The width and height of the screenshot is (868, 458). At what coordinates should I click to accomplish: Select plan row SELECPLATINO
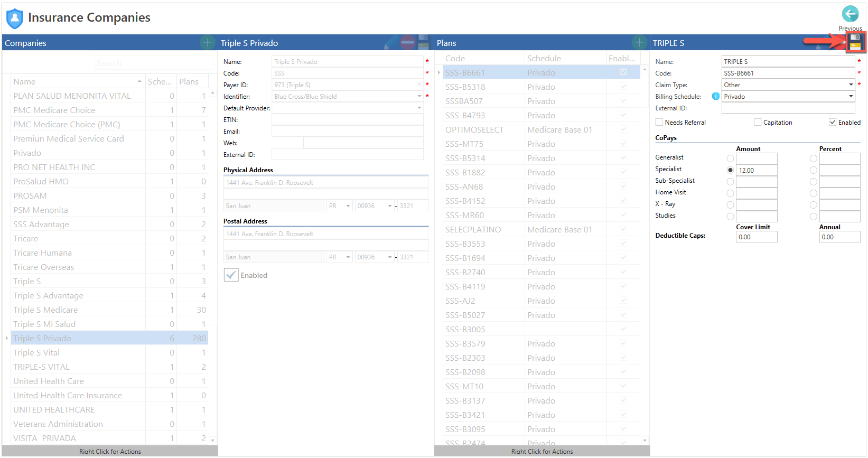pyautogui.click(x=542, y=229)
